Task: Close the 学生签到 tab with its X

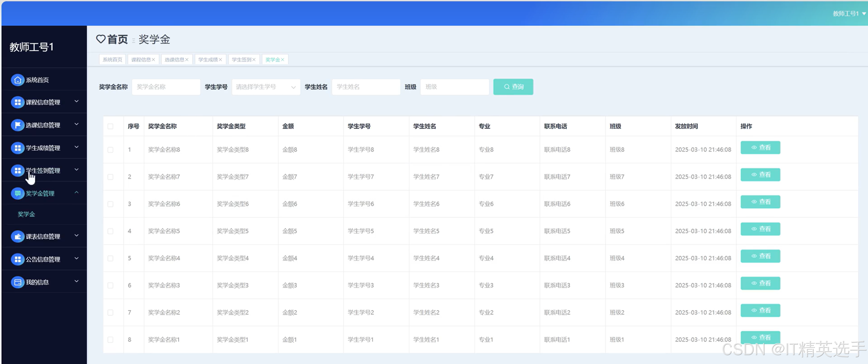Action: coord(254,60)
